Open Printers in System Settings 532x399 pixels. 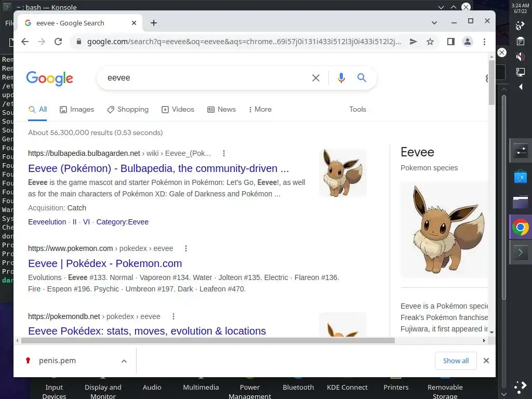396,387
